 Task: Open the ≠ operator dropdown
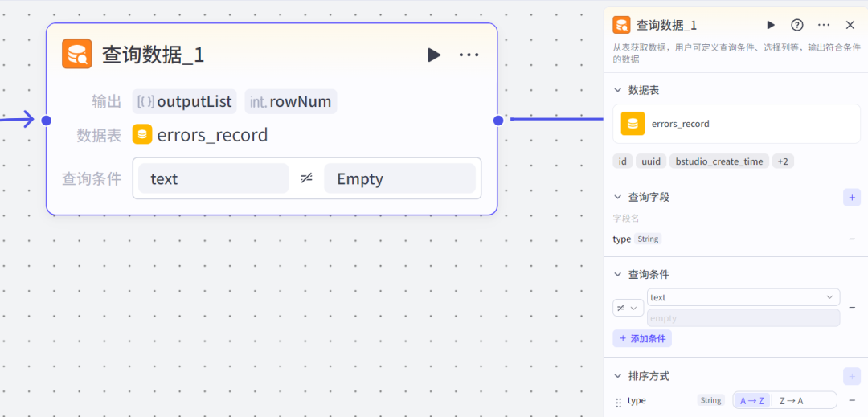628,308
